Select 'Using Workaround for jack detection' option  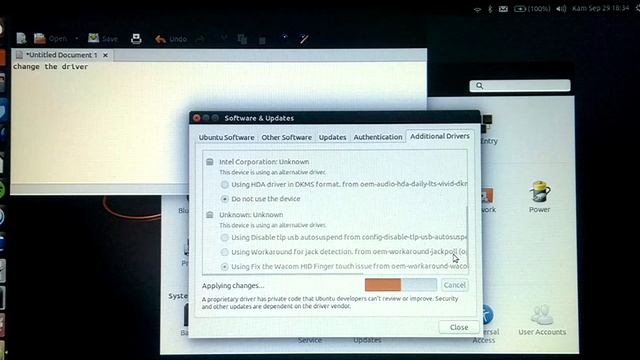pyautogui.click(x=224, y=252)
